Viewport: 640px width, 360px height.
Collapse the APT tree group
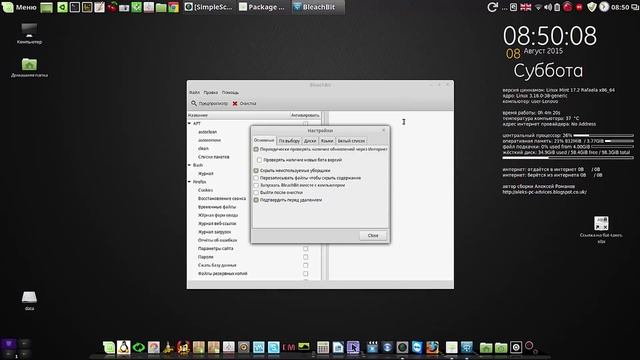coord(189,123)
